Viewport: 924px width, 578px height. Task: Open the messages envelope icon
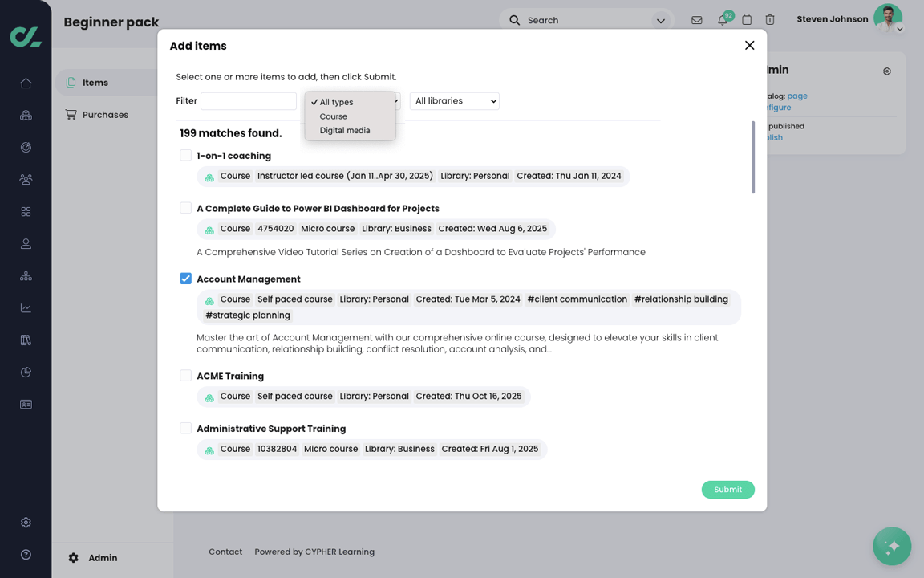click(696, 20)
